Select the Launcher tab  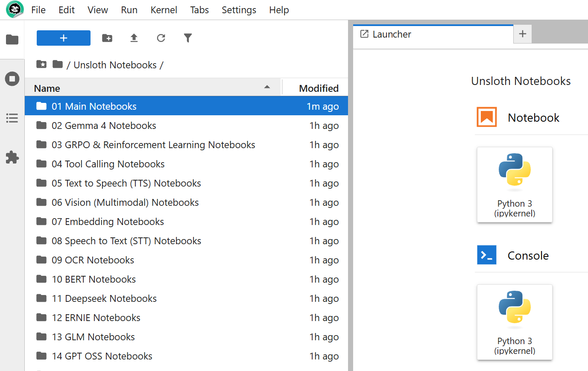point(433,34)
